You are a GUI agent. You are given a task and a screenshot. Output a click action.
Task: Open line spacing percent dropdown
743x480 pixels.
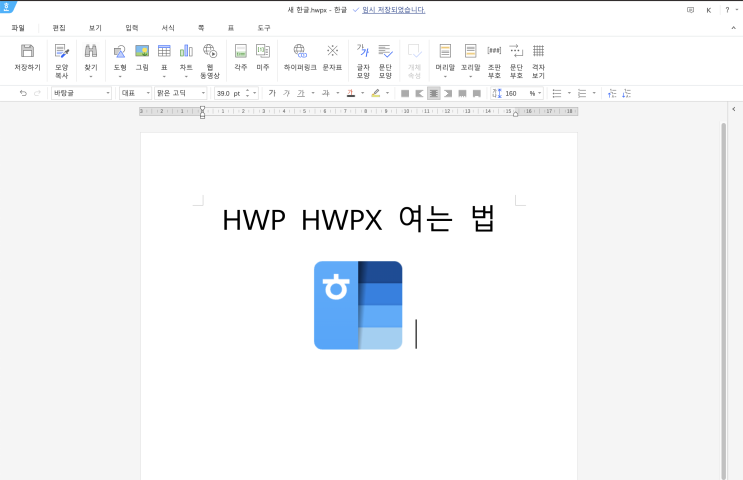[539, 93]
